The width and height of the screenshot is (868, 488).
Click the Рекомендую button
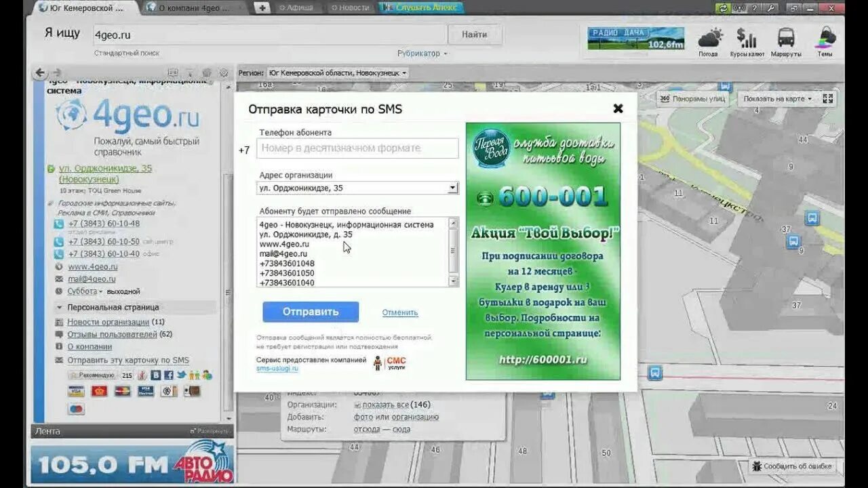[92, 375]
